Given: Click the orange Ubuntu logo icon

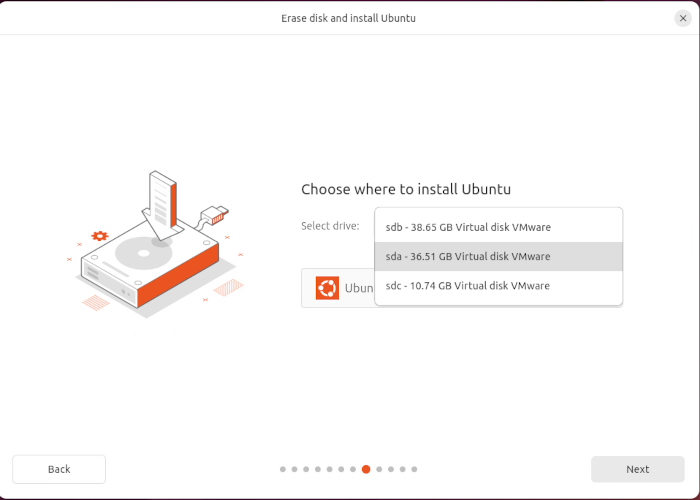Looking at the screenshot, I should point(327,288).
